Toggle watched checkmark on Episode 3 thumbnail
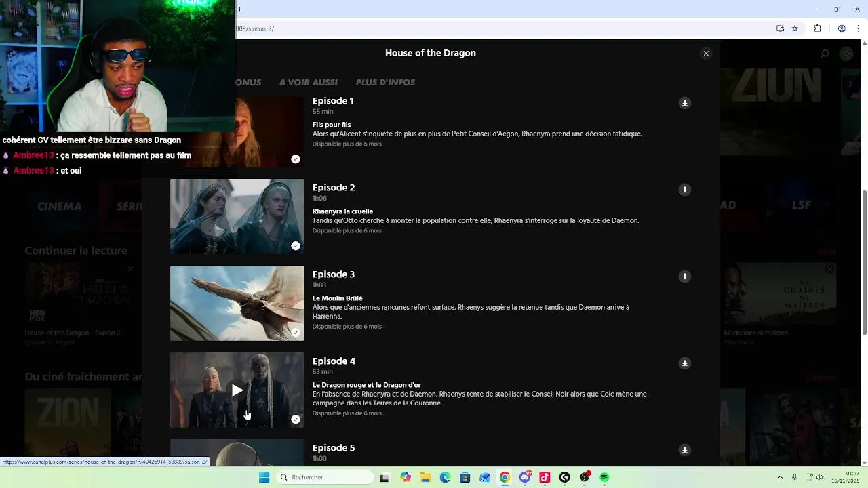This screenshot has width=868, height=488. tap(296, 333)
